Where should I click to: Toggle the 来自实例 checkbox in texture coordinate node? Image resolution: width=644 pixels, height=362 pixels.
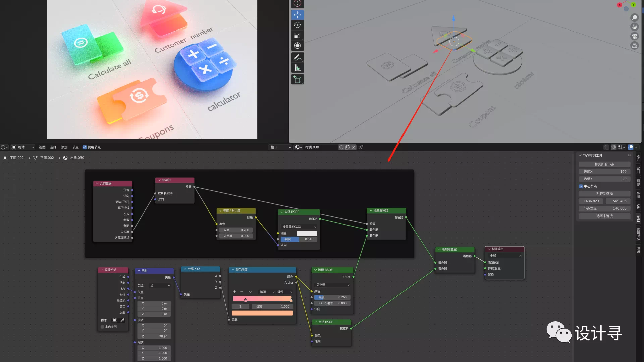click(x=102, y=327)
